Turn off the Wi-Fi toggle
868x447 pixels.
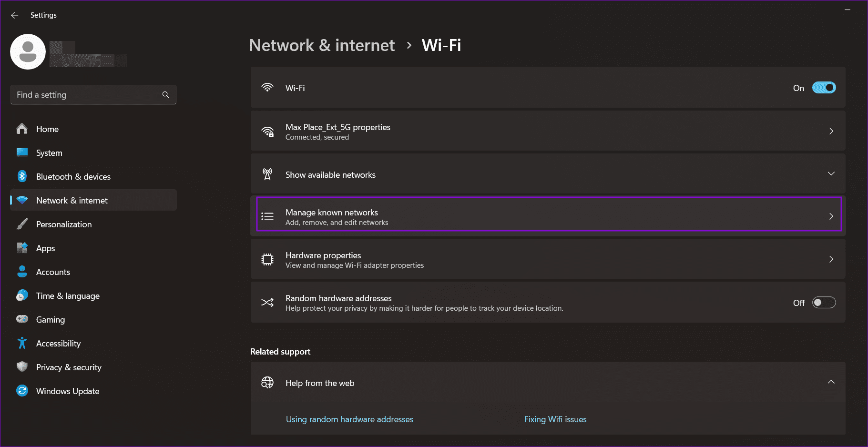click(x=824, y=88)
